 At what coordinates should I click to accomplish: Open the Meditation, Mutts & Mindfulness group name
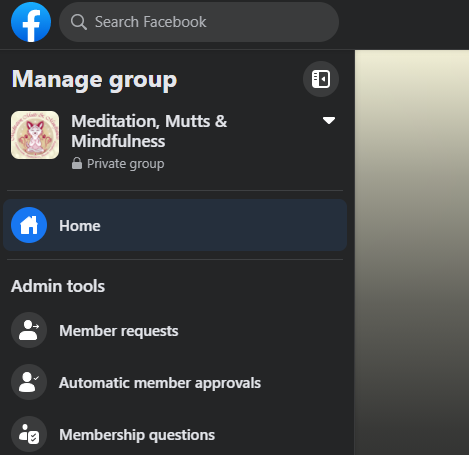(x=149, y=131)
